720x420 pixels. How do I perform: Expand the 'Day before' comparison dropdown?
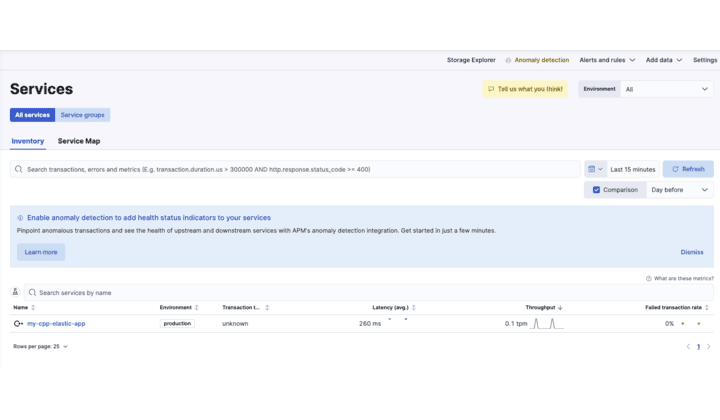click(x=680, y=189)
